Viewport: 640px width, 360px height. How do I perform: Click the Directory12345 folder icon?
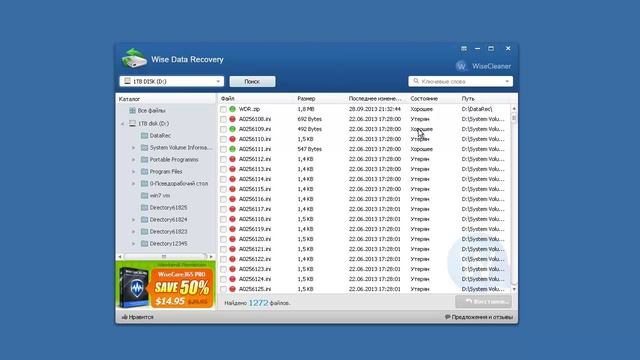[x=144, y=244]
